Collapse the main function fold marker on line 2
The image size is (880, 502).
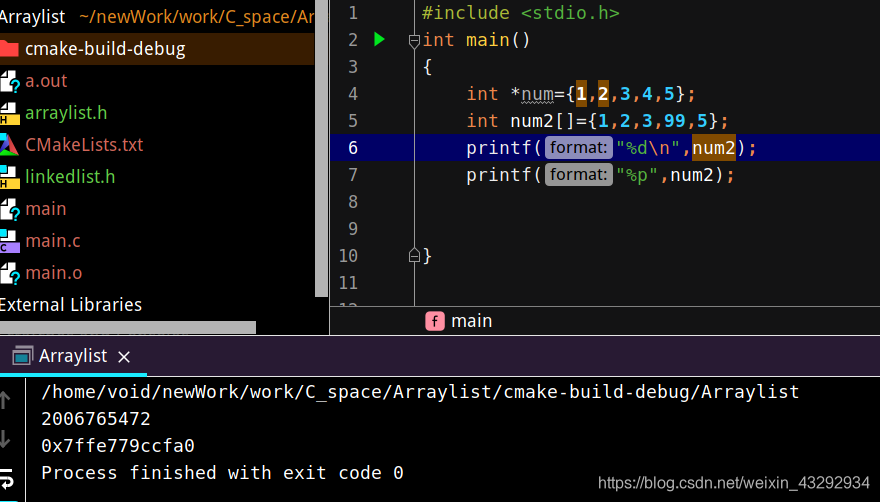click(x=414, y=40)
